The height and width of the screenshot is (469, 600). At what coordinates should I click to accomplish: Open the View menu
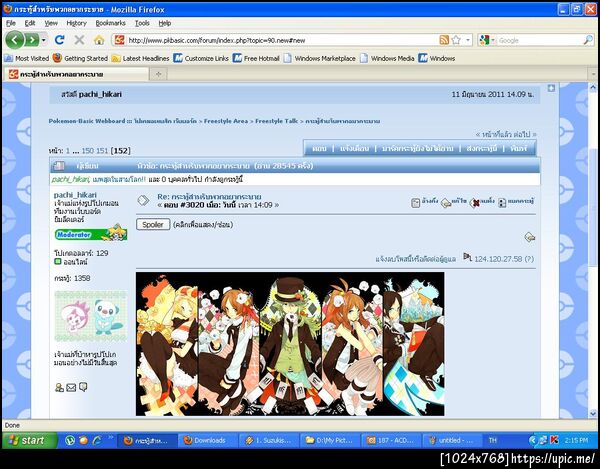tap(51, 23)
